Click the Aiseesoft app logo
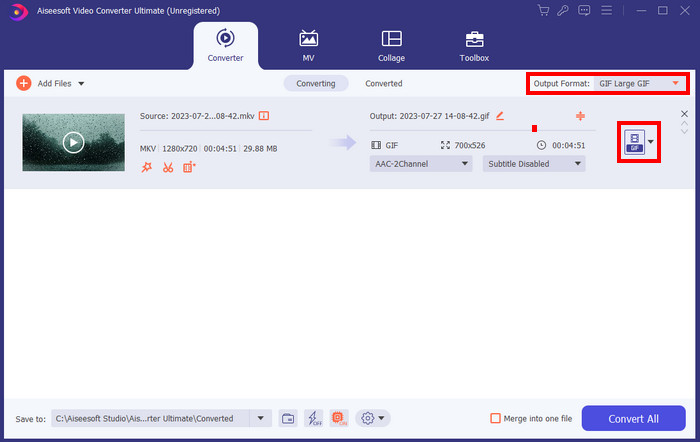The height and width of the screenshot is (442, 700). [18, 12]
